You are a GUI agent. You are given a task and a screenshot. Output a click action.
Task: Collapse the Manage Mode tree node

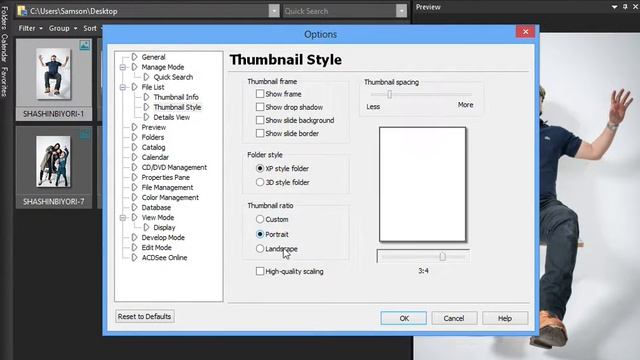[x=122, y=67]
